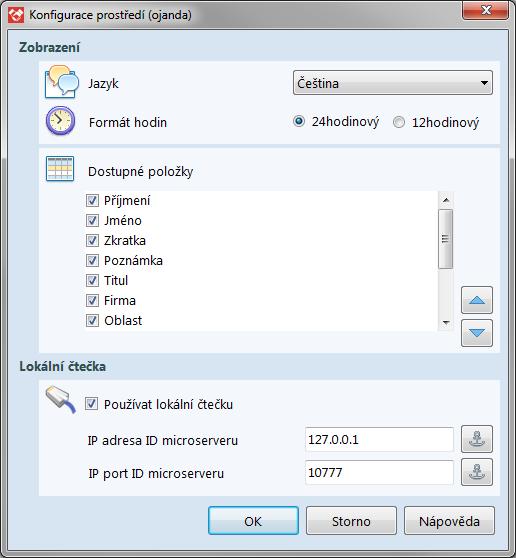Uncheck the Příjmení checkbox
Screen dimensions: 516x558
(92, 200)
